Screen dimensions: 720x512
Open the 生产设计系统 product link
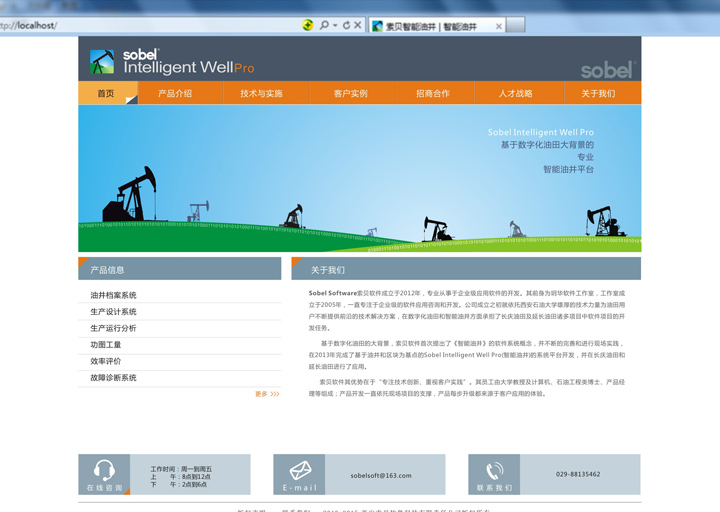(113, 311)
